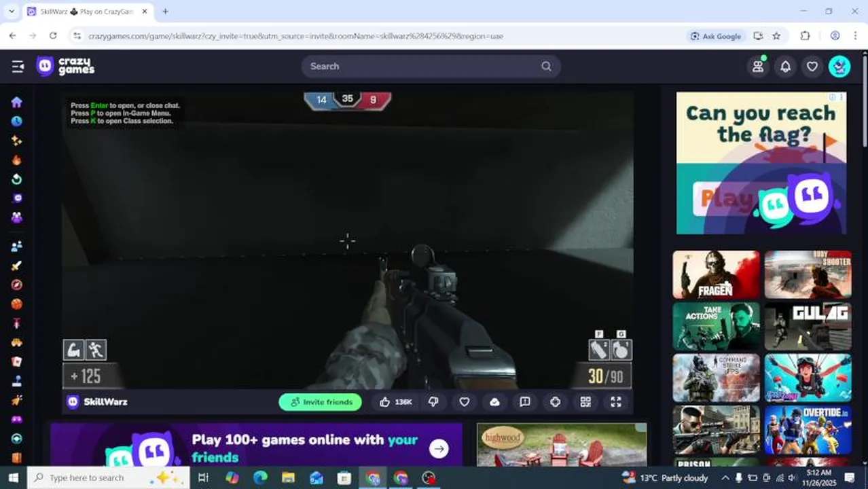Open the user profile avatar
This screenshot has width=868, height=489.
pyautogui.click(x=839, y=66)
